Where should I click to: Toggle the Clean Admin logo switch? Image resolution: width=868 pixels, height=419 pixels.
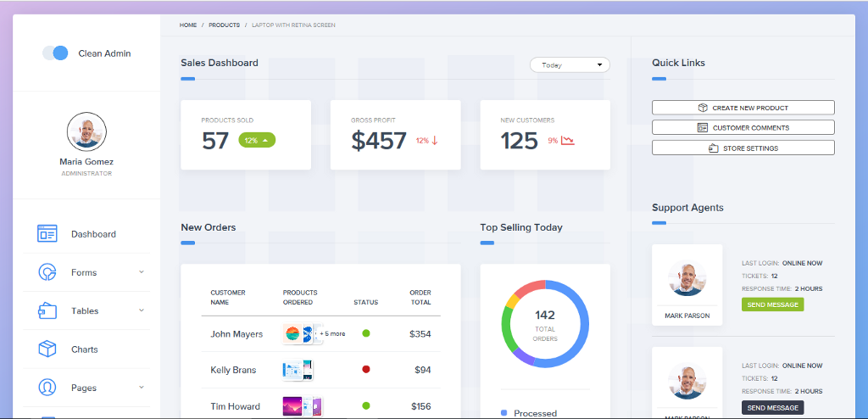tap(55, 53)
